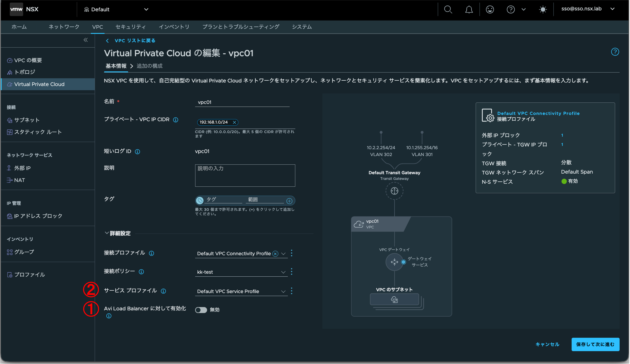
Task: Open the 接続ポリシー kk-test dropdown
Action: 241,272
